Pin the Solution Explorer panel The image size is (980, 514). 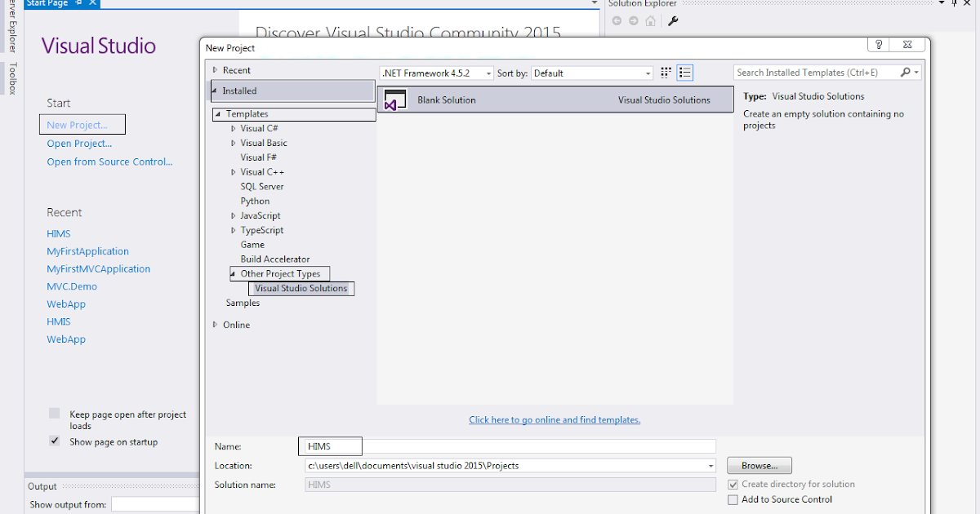click(954, 3)
